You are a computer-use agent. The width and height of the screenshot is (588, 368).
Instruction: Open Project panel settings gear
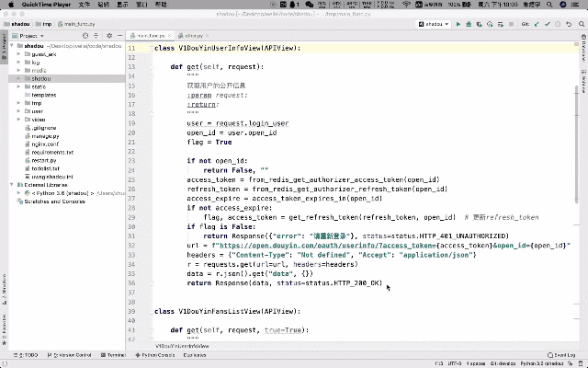pyautogui.click(x=109, y=36)
